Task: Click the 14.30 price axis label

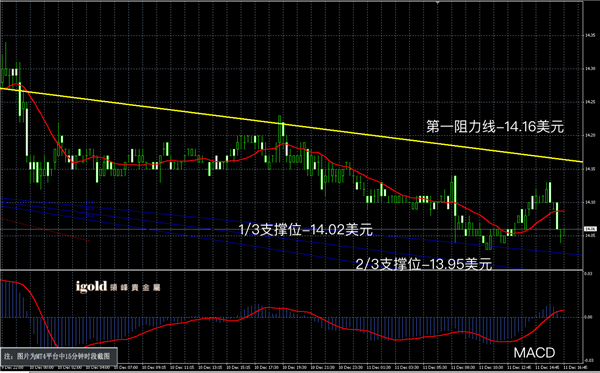Action: tap(590, 69)
